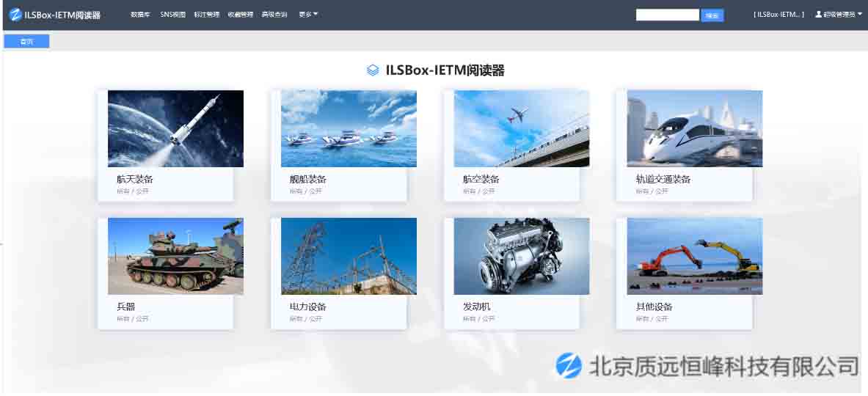The image size is (868, 396).
Task: Open the engine image for 发动机
Action: (x=522, y=256)
